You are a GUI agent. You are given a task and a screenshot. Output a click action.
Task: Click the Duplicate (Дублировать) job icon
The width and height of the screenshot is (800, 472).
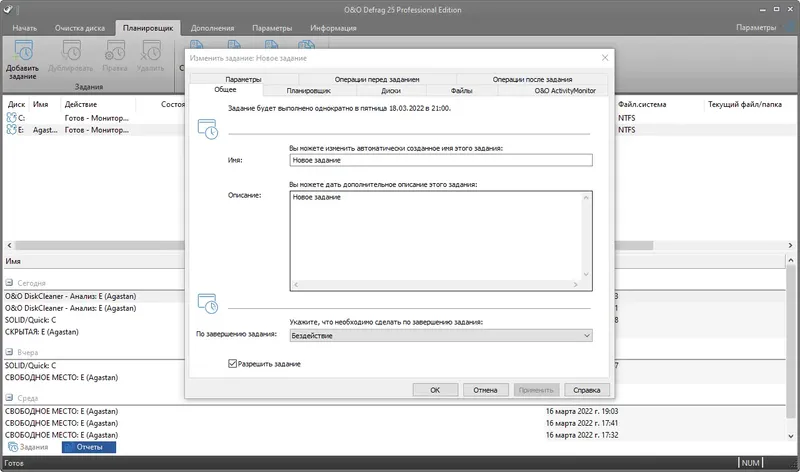tap(70, 51)
